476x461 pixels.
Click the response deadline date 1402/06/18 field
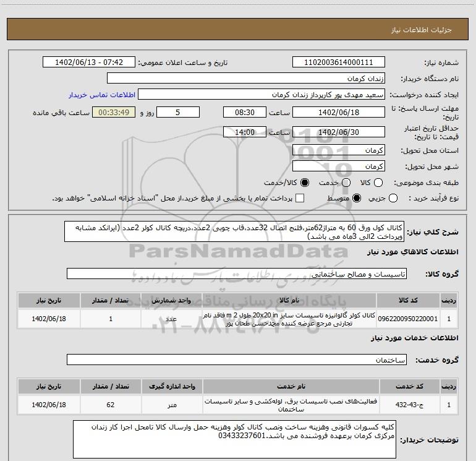(x=338, y=113)
